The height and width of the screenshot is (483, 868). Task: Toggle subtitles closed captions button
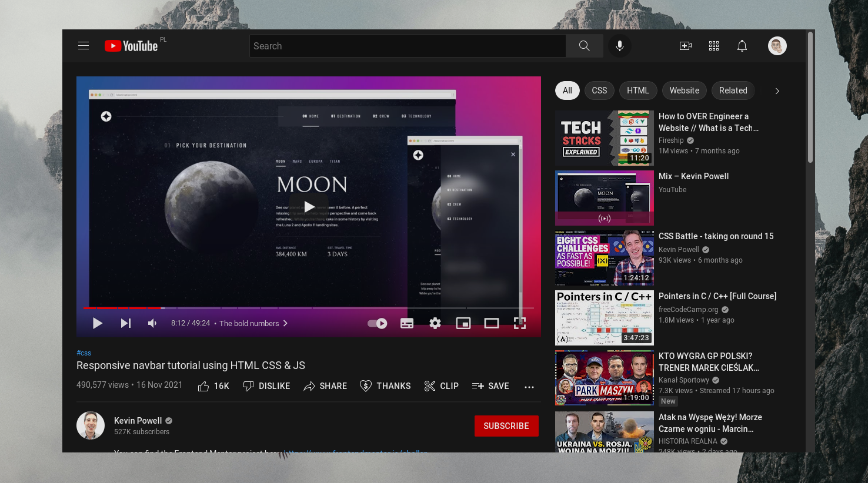click(x=407, y=323)
